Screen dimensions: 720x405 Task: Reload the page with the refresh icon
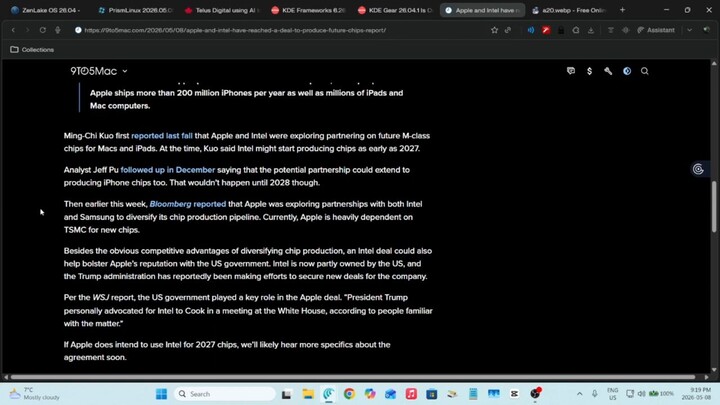[42, 30]
